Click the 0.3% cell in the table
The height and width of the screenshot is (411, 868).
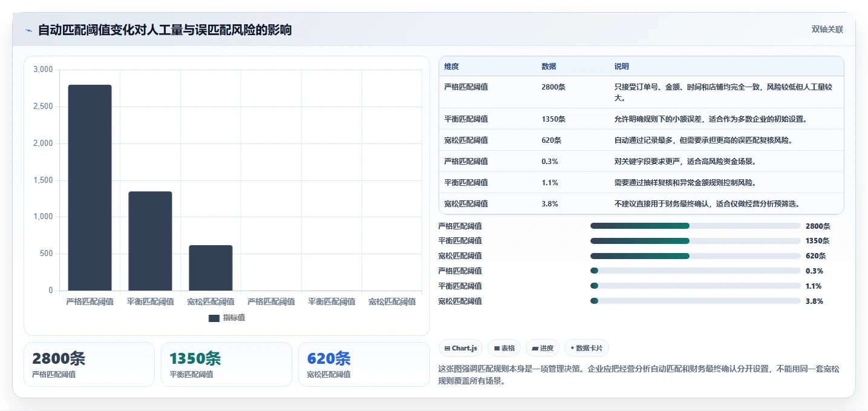(x=549, y=162)
